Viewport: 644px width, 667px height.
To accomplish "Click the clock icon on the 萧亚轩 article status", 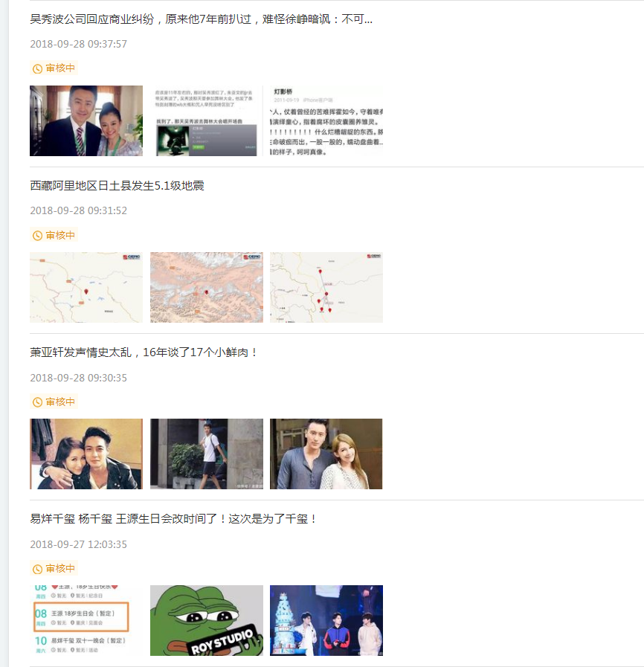I will click(37, 402).
